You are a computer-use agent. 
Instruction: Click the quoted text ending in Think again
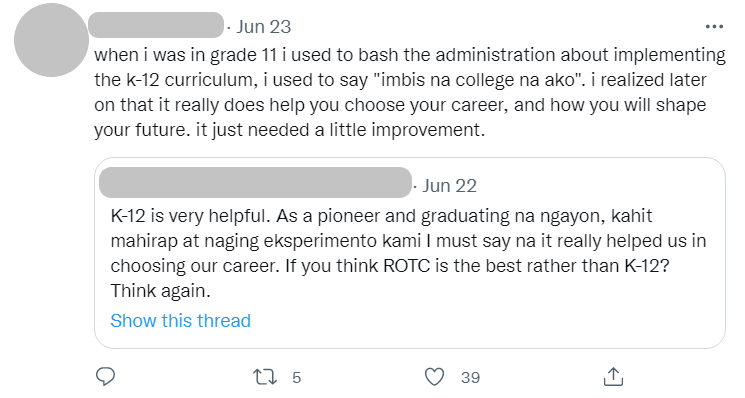[408, 253]
